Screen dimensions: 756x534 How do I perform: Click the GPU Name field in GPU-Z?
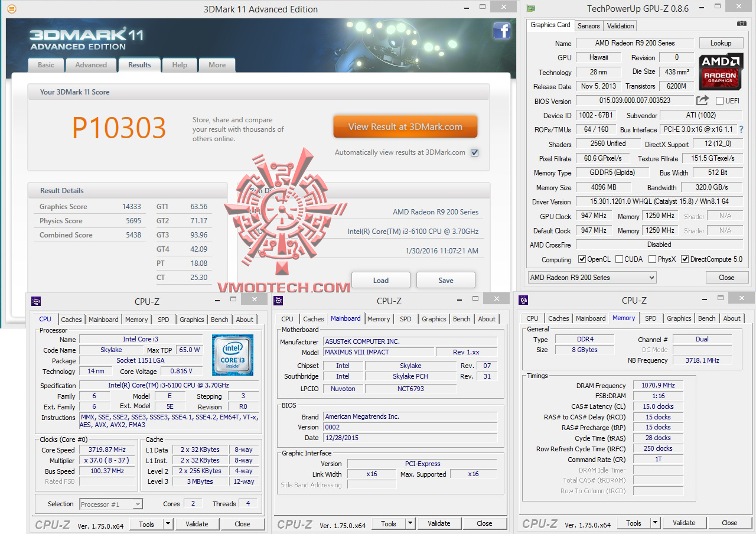click(635, 43)
